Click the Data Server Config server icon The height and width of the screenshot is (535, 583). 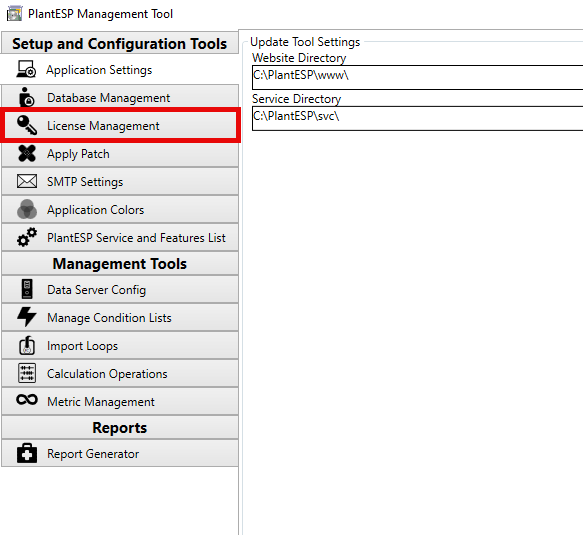(27, 289)
